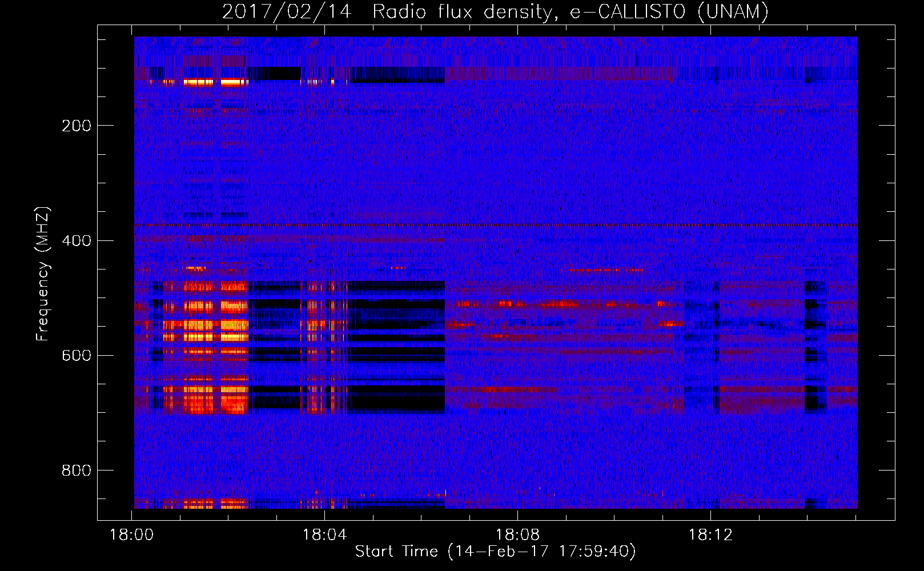
Task: Click the 18:08 time tick label
Action: (x=518, y=535)
